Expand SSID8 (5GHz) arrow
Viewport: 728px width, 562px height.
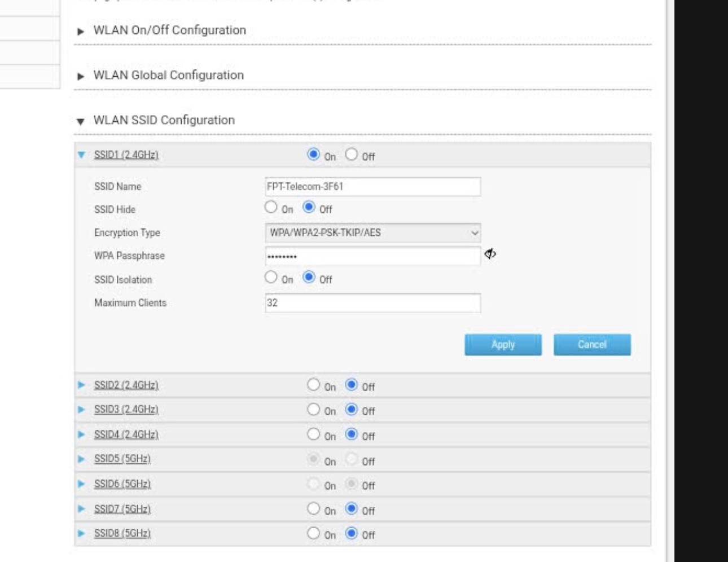point(81,533)
